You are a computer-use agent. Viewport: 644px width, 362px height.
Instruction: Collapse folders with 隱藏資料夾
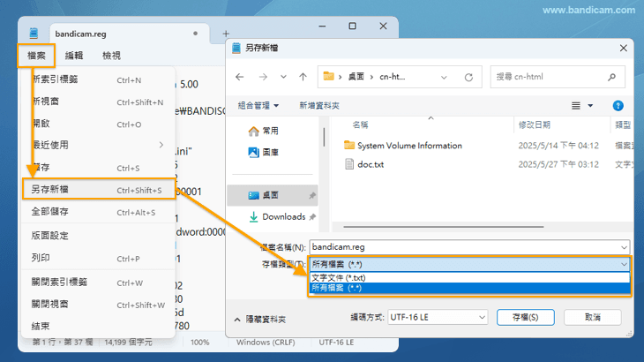[x=260, y=320]
